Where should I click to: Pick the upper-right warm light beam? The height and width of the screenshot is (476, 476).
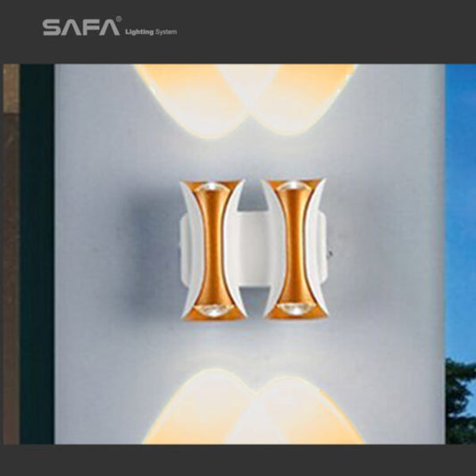(302, 97)
